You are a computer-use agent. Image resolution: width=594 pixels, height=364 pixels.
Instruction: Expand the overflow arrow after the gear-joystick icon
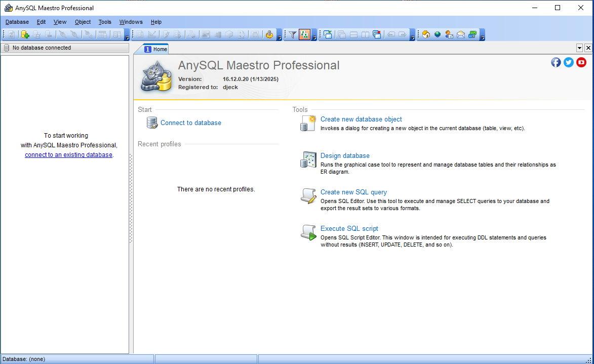pos(280,35)
